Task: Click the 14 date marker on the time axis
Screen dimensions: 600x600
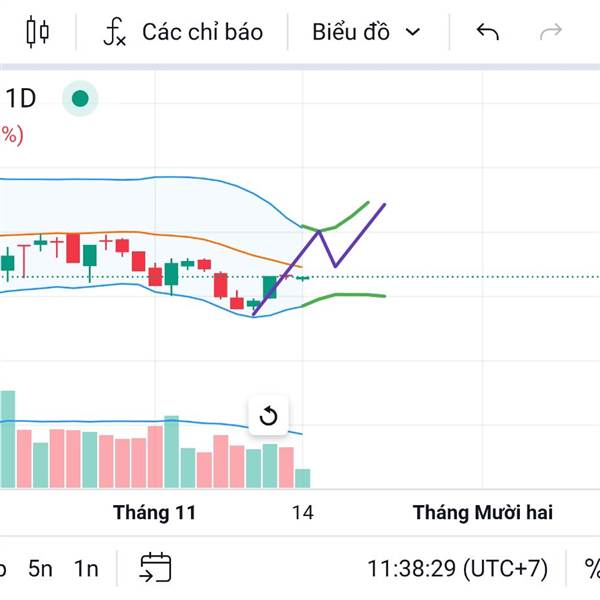Action: click(302, 513)
